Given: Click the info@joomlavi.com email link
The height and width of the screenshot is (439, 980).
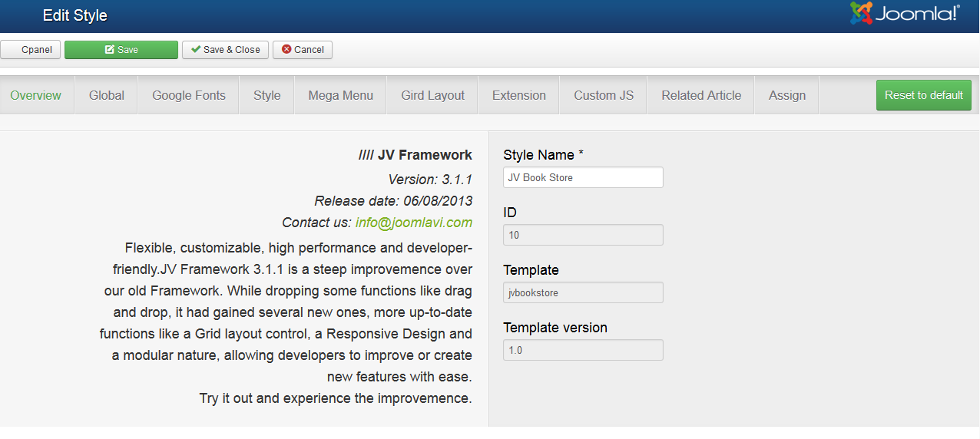Looking at the screenshot, I should 414,223.
